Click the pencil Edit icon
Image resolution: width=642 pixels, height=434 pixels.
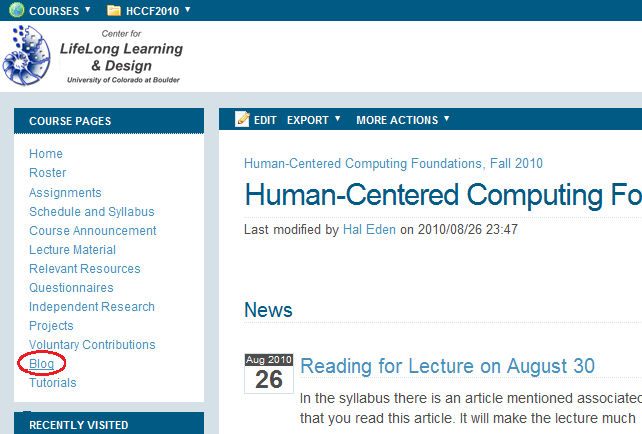coord(242,119)
